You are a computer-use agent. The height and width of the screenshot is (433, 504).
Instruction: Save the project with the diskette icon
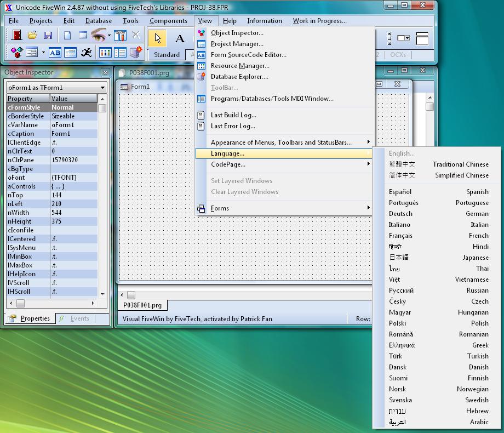[48, 35]
